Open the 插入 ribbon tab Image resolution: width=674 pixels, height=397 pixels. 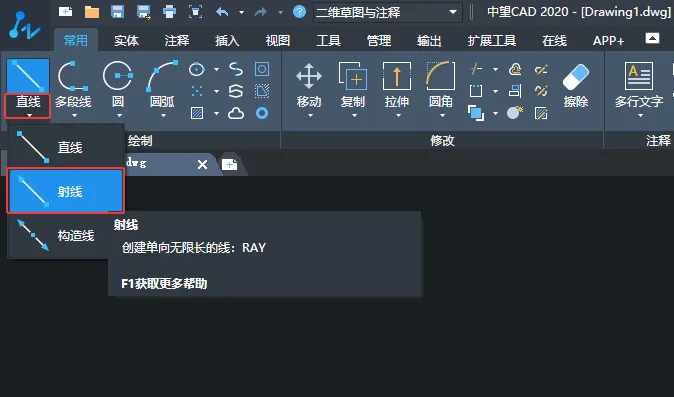tap(227, 40)
